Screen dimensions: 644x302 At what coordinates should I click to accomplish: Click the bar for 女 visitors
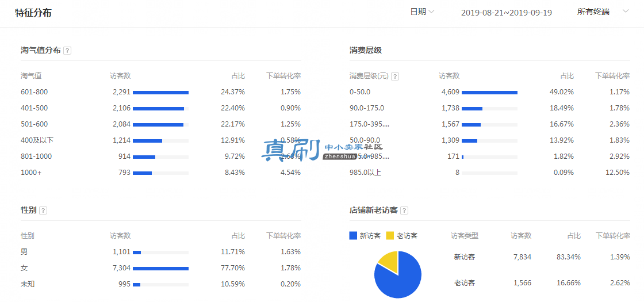(x=160, y=268)
